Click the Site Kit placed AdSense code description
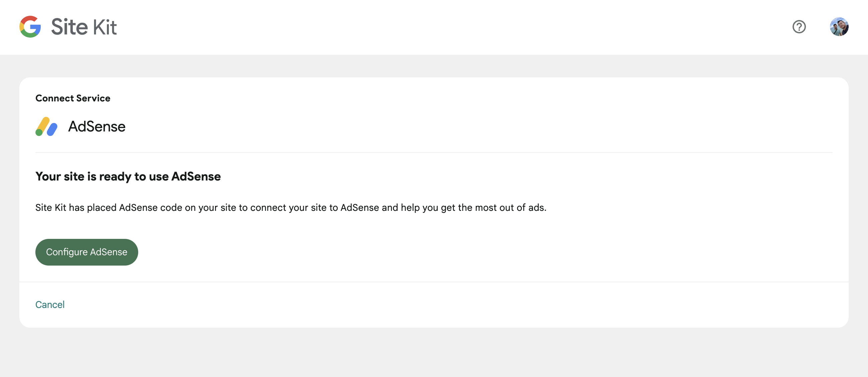868x377 pixels. [x=291, y=208]
